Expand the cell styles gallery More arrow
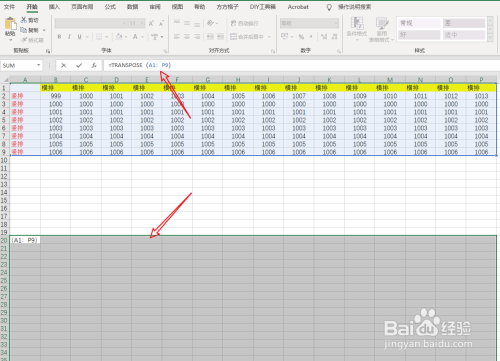The width and height of the screenshot is (500, 361). coord(490,38)
